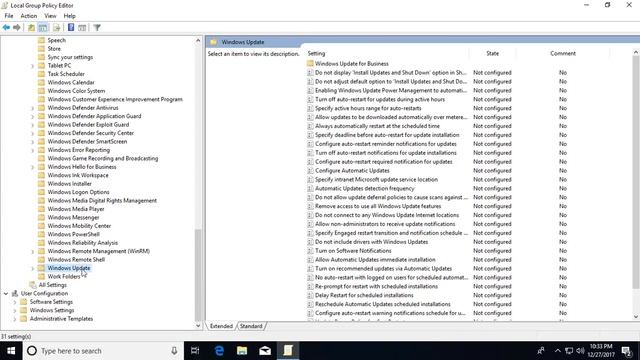Click tree pane scroll down arrow
This screenshot has width=640, height=360.
pyautogui.click(x=198, y=326)
